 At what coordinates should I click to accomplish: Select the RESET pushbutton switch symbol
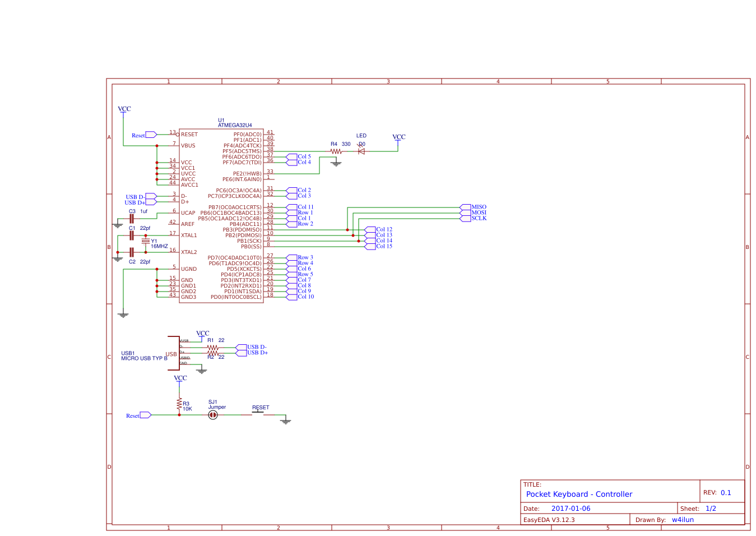click(258, 413)
